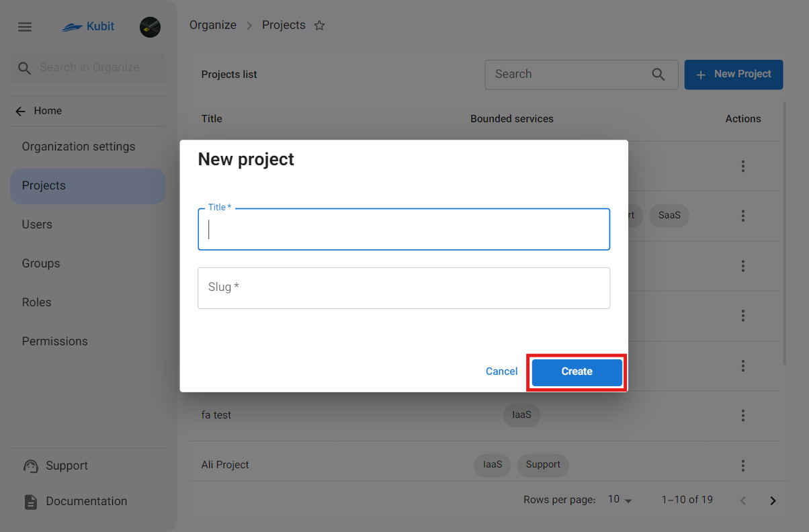Click the magnifier in projects search box
Viewport: 809px width, 532px height.
(x=658, y=74)
